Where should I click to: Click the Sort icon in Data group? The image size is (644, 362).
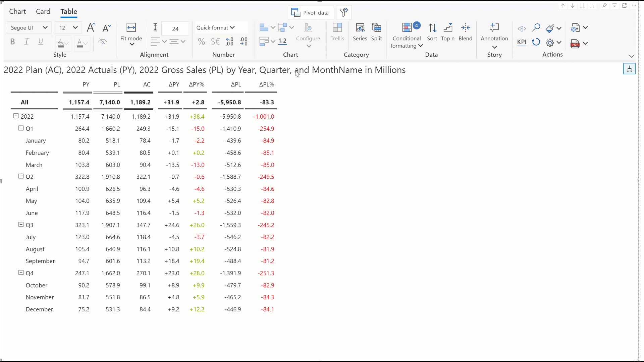pos(432,28)
